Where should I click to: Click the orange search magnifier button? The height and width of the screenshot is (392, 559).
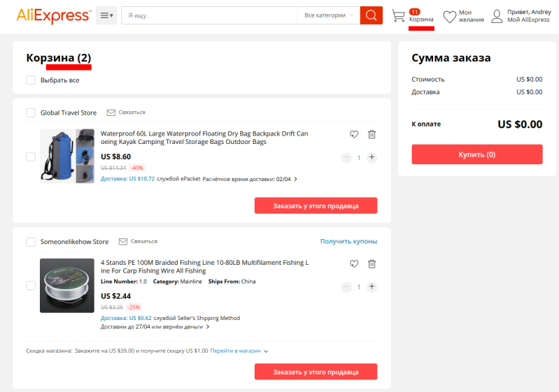[x=371, y=15]
